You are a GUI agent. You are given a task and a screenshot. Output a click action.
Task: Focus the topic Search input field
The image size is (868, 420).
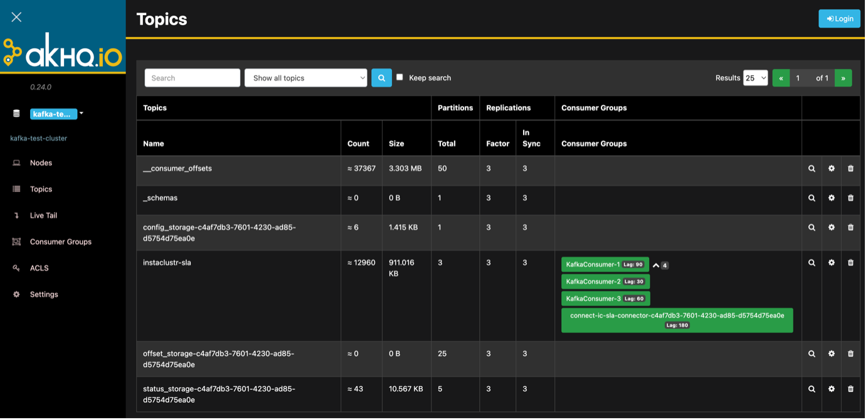192,78
